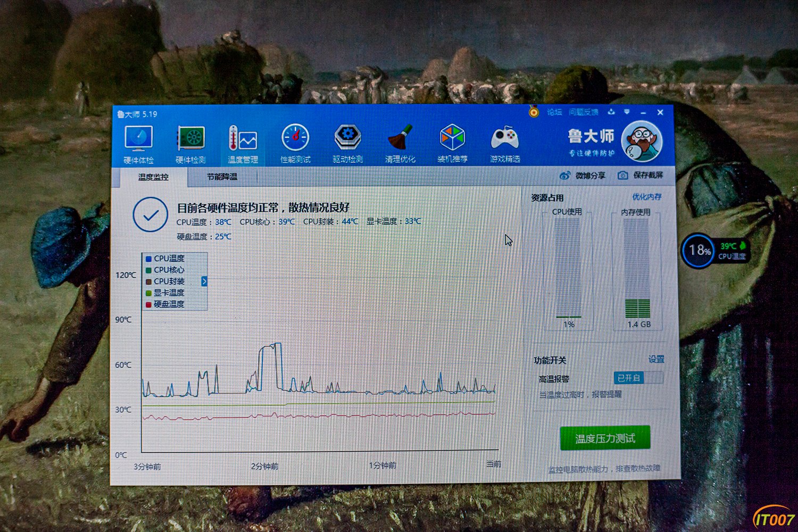This screenshot has height=532, width=798.
Task: Click the '120℃' axis label
Action: click(126, 275)
